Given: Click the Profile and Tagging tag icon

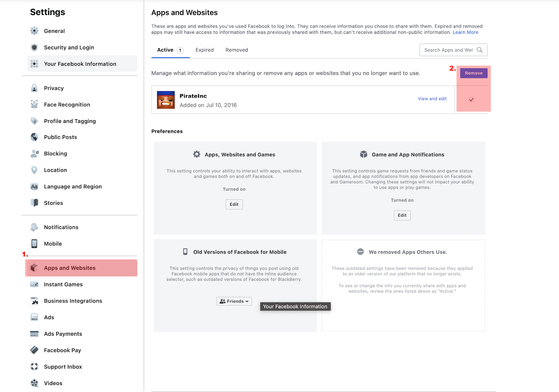Looking at the screenshot, I should [x=34, y=121].
